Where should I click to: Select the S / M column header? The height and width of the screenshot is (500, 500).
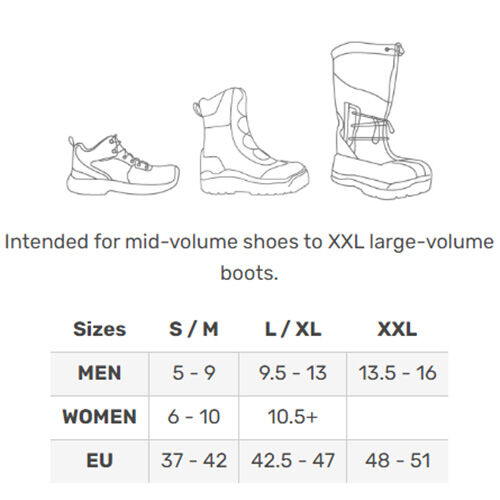194,329
